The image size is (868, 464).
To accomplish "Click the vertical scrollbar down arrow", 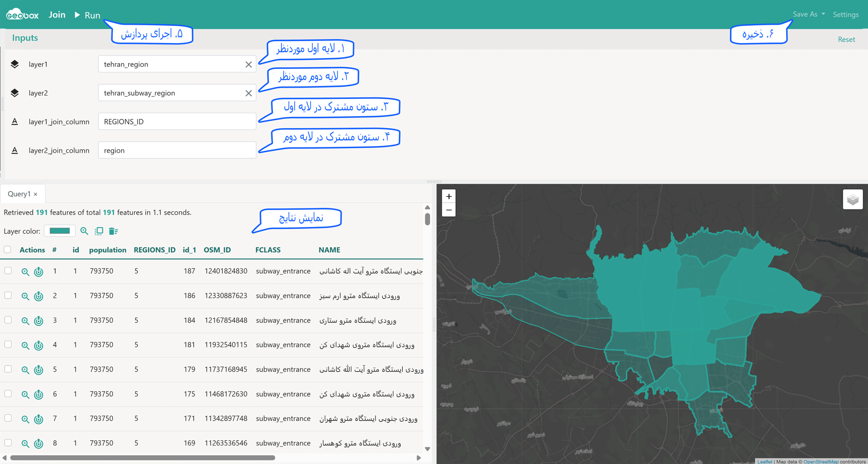I will pos(428,449).
